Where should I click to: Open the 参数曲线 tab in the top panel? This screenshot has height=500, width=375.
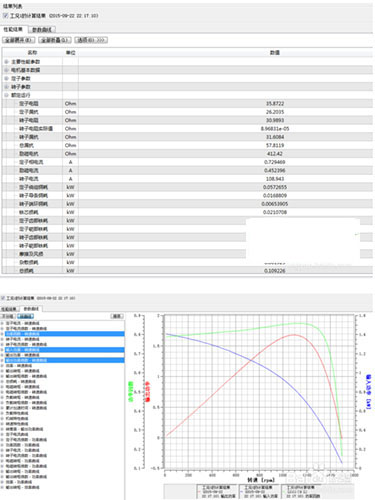(x=42, y=30)
